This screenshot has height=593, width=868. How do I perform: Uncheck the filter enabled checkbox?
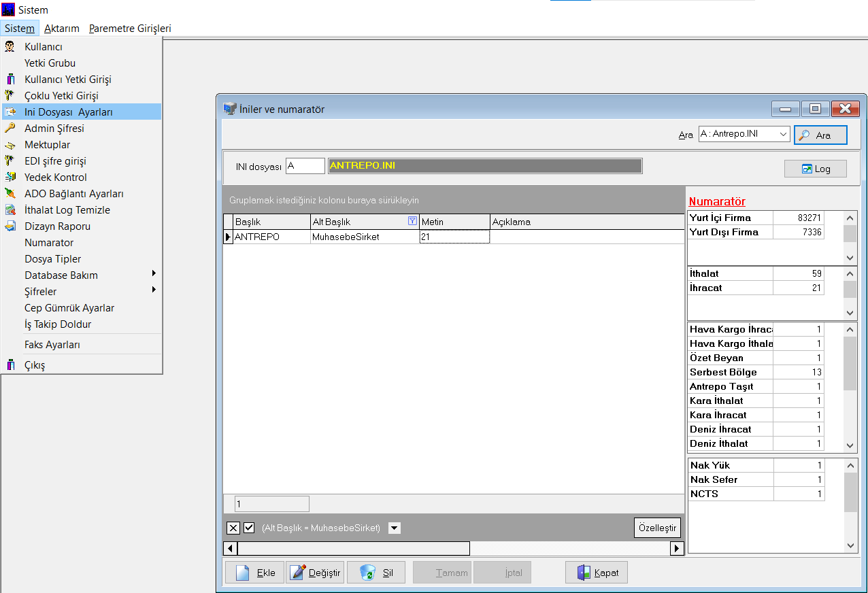pos(249,528)
